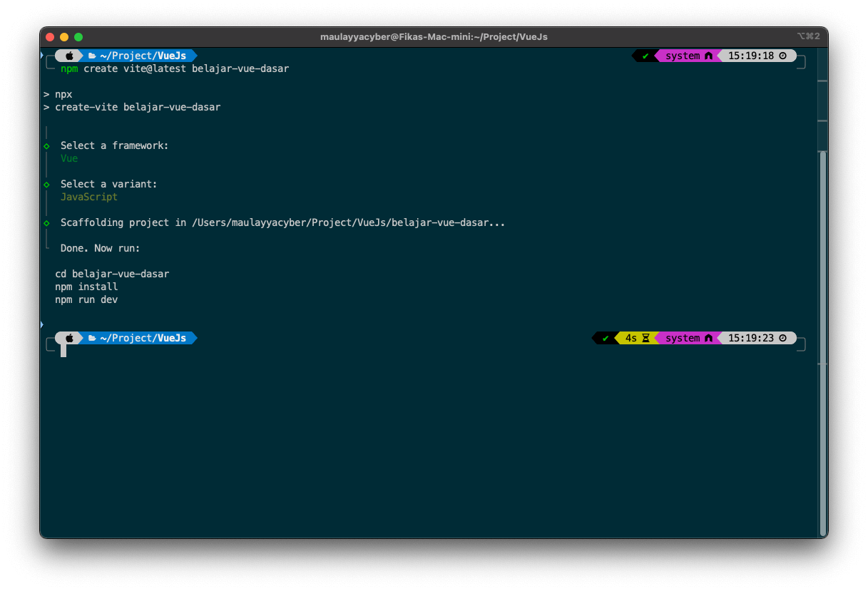Click the Apple logo beside the npm create command

70,56
